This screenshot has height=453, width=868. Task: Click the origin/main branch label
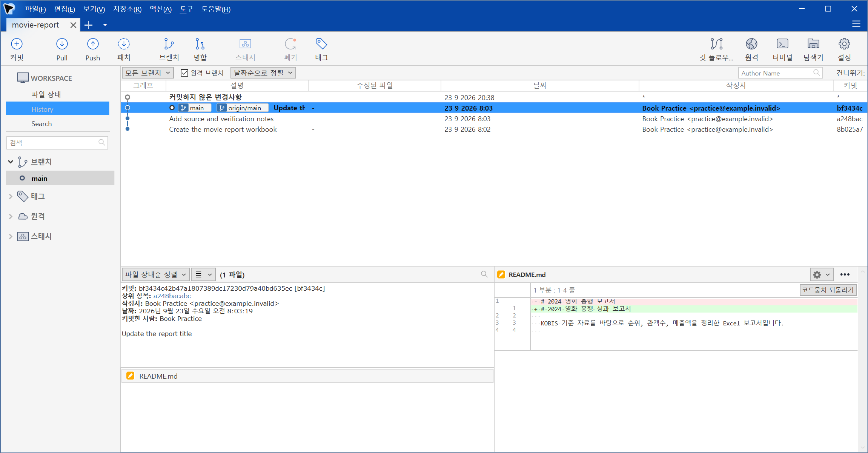[242, 108]
